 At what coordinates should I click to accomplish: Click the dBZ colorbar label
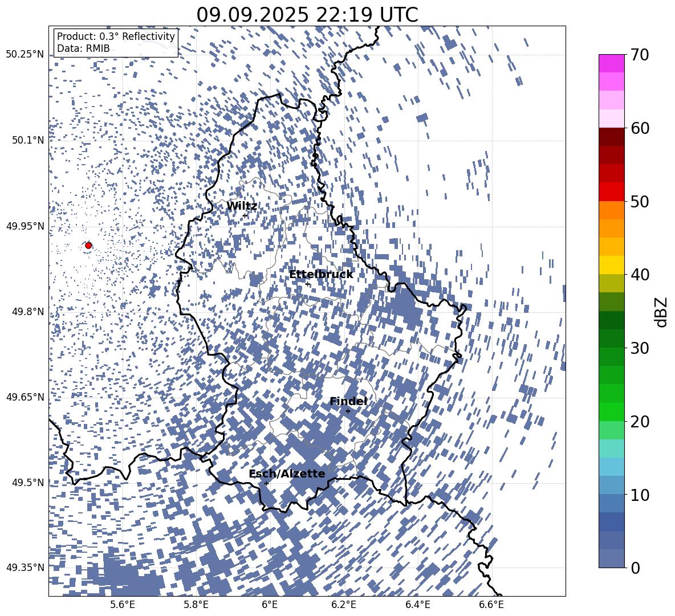coord(662,312)
